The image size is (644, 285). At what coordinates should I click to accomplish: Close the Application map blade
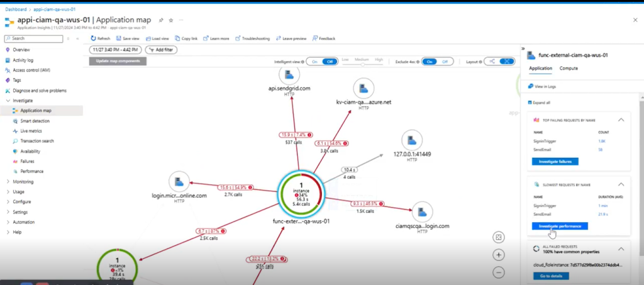pyautogui.click(x=635, y=20)
